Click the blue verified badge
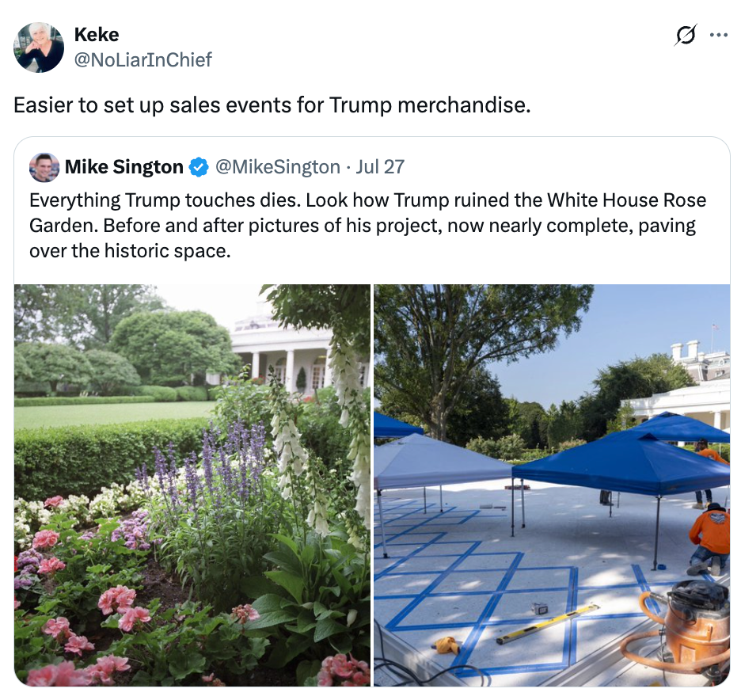The width and height of the screenshot is (741, 700). pos(199,167)
